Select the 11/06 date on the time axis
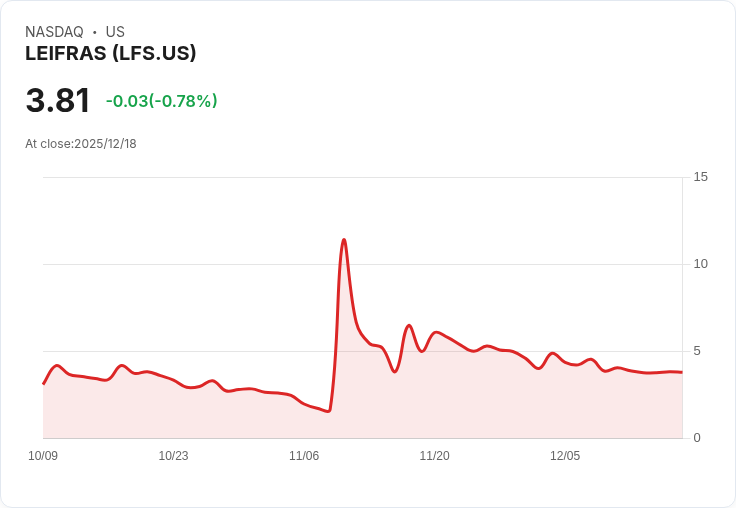This screenshot has height=508, width=736. (304, 456)
